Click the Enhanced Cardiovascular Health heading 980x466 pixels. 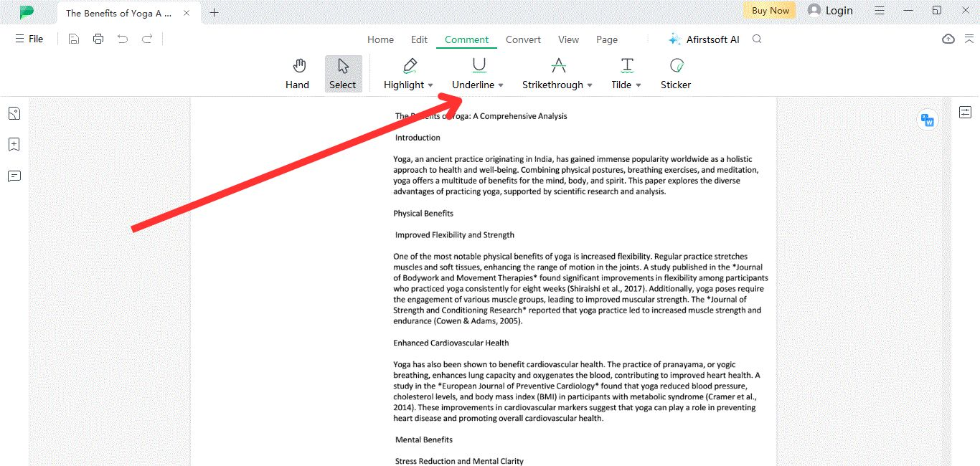pos(451,343)
